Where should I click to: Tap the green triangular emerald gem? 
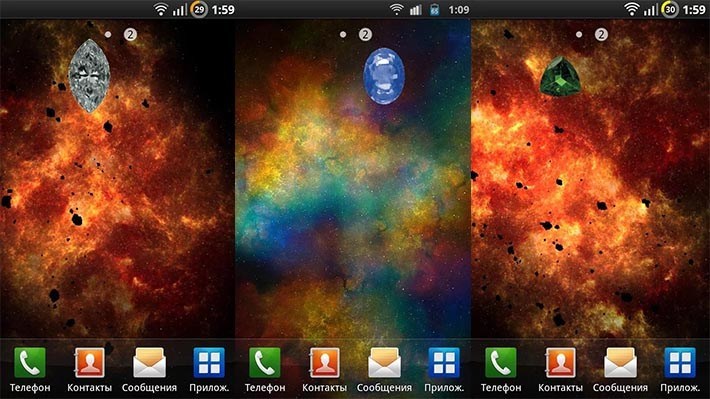click(560, 76)
